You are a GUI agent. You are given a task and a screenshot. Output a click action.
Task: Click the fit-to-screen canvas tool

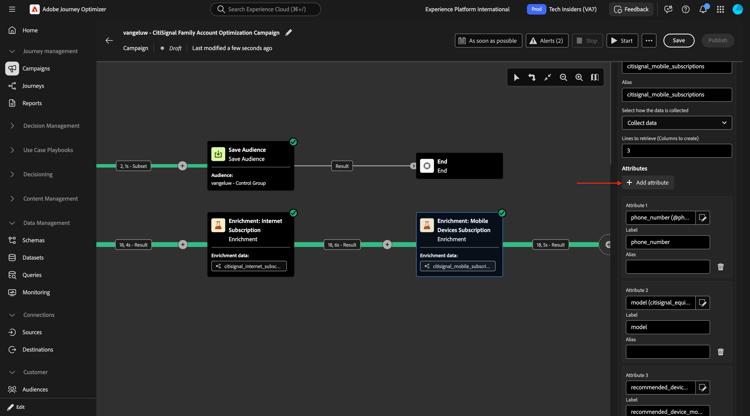pyautogui.click(x=548, y=77)
